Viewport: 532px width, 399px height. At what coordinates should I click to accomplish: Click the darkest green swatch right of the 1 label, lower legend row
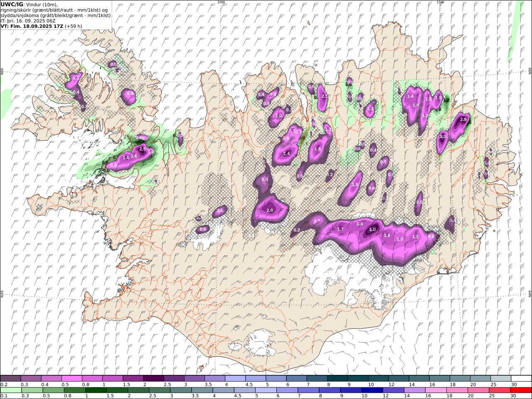click(96, 390)
